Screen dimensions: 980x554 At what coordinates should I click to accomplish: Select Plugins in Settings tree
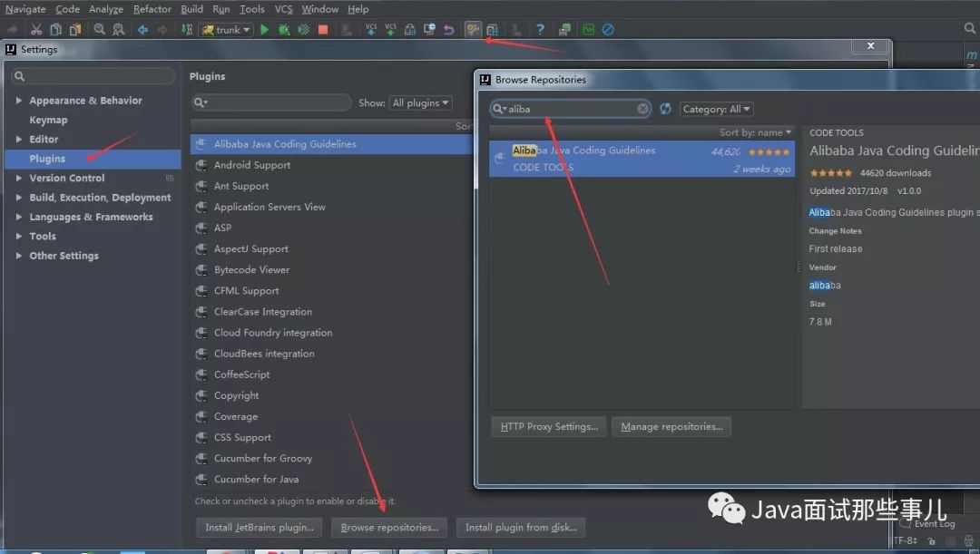(93, 159)
